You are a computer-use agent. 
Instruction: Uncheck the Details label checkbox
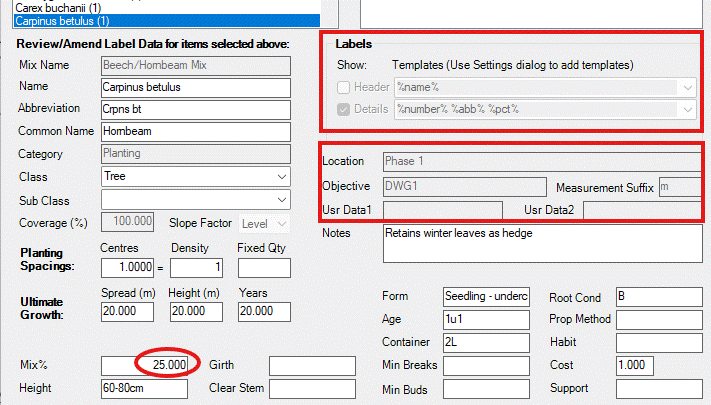344,108
